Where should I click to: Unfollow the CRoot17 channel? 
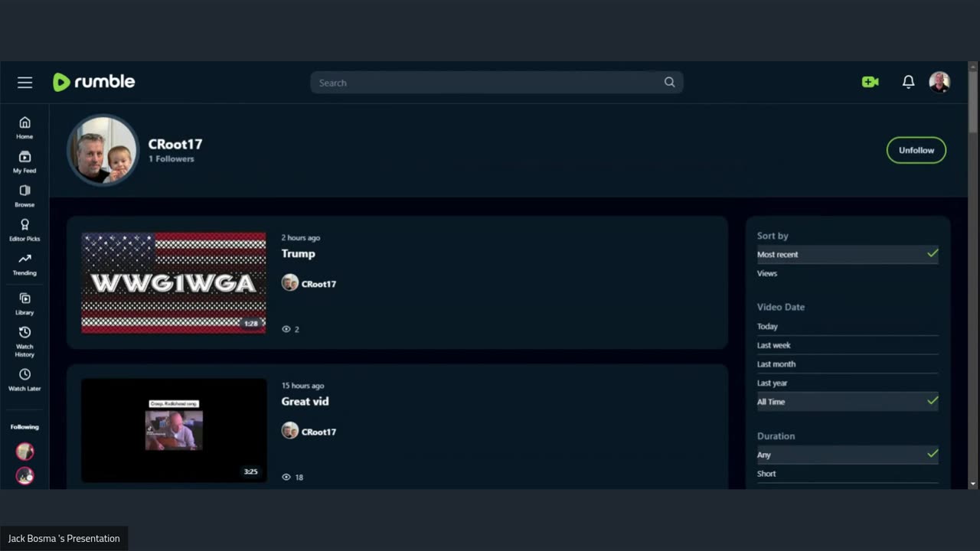(916, 150)
